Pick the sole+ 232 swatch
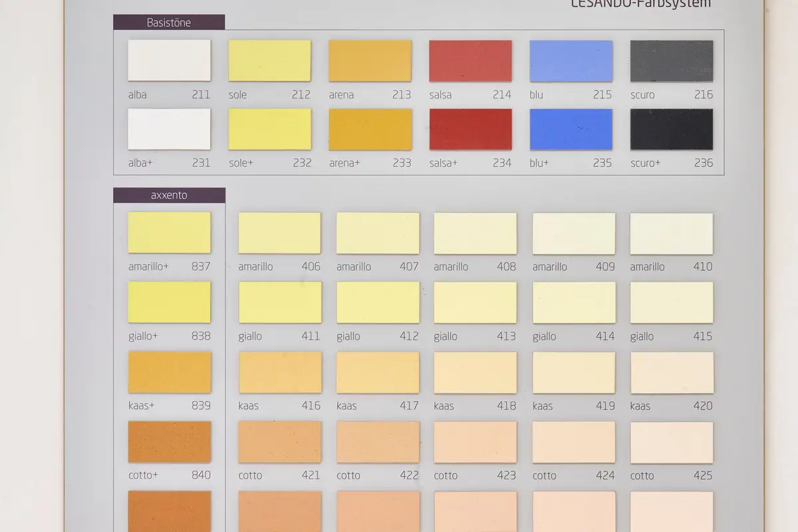The height and width of the screenshot is (532, 798). 270,129
